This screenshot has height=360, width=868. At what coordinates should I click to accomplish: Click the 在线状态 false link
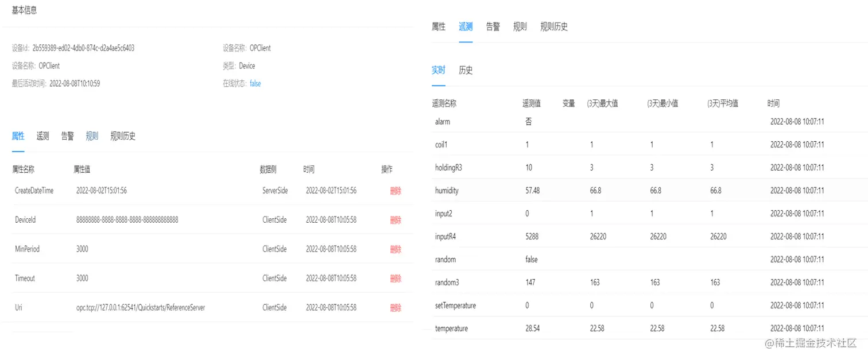pyautogui.click(x=255, y=84)
